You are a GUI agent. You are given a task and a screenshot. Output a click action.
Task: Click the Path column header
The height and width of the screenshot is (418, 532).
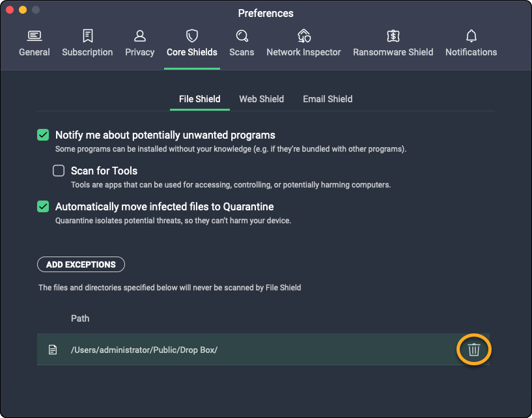(x=80, y=318)
